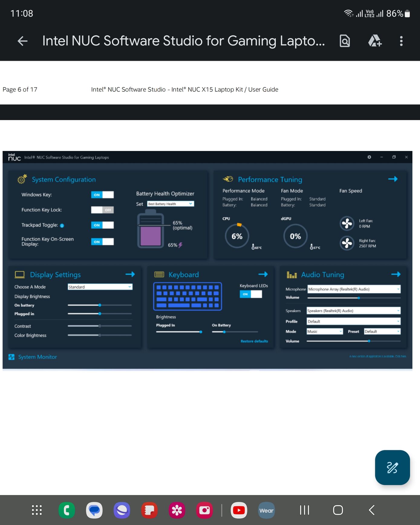Launch the Samsung Internet browser
This screenshot has width=420, height=525.
point(122,510)
